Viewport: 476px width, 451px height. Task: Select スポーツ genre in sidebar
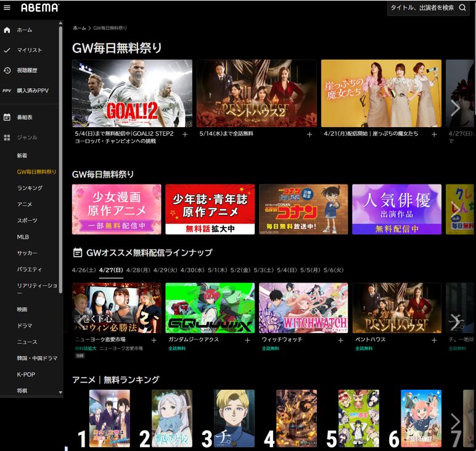[27, 220]
